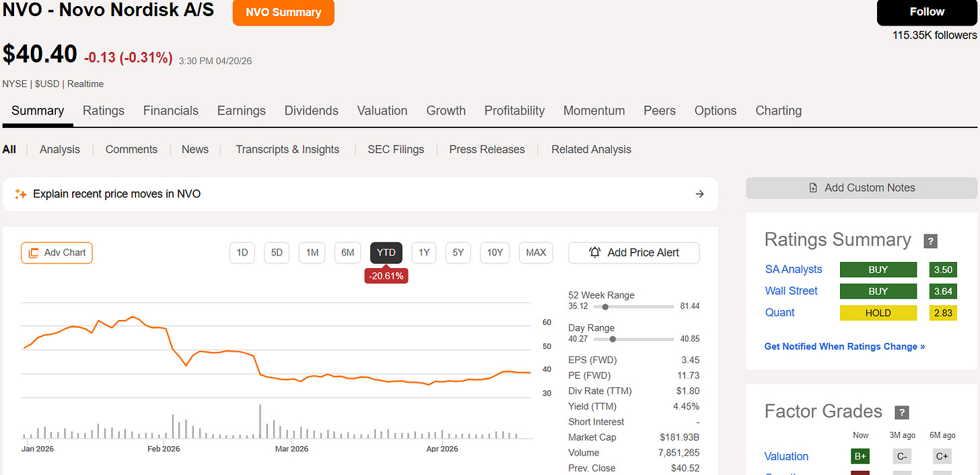The height and width of the screenshot is (475, 980).
Task: Click the note icon in Add Custom Notes
Action: pos(814,188)
